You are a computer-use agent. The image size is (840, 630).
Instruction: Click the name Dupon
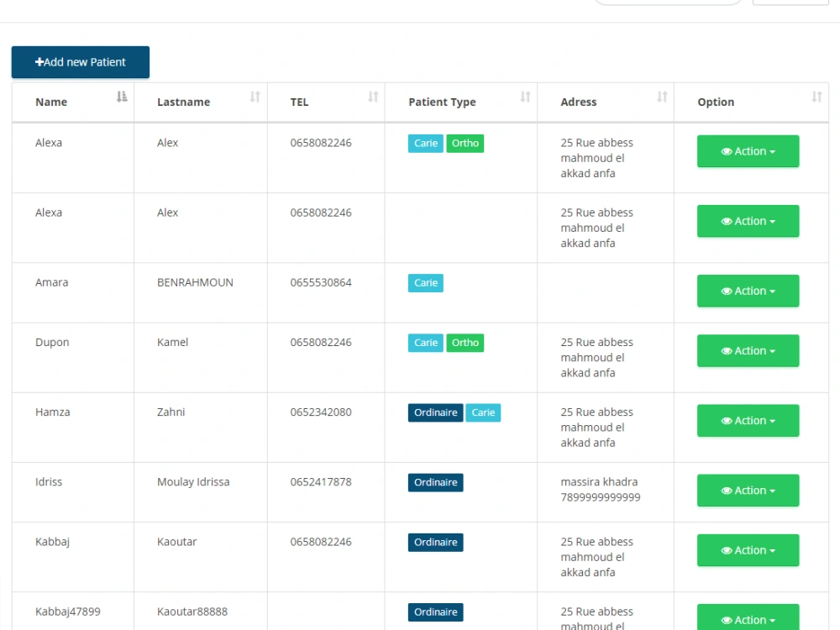coord(52,343)
